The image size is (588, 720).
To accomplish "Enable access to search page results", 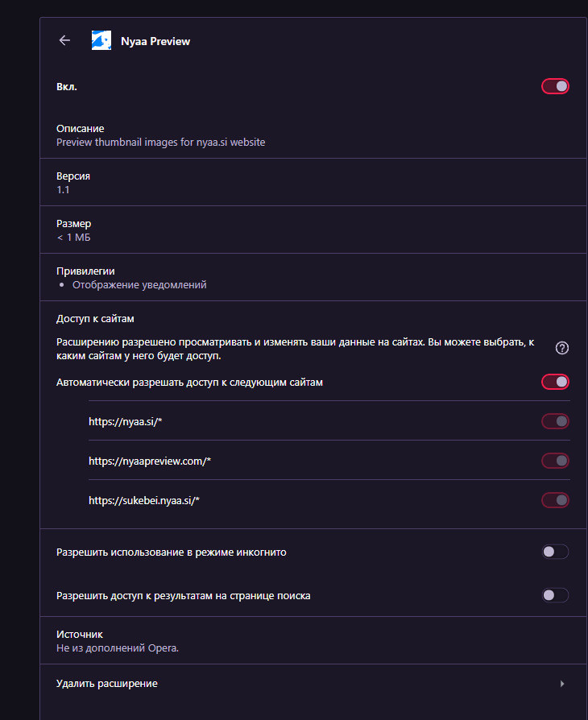I will [555, 595].
